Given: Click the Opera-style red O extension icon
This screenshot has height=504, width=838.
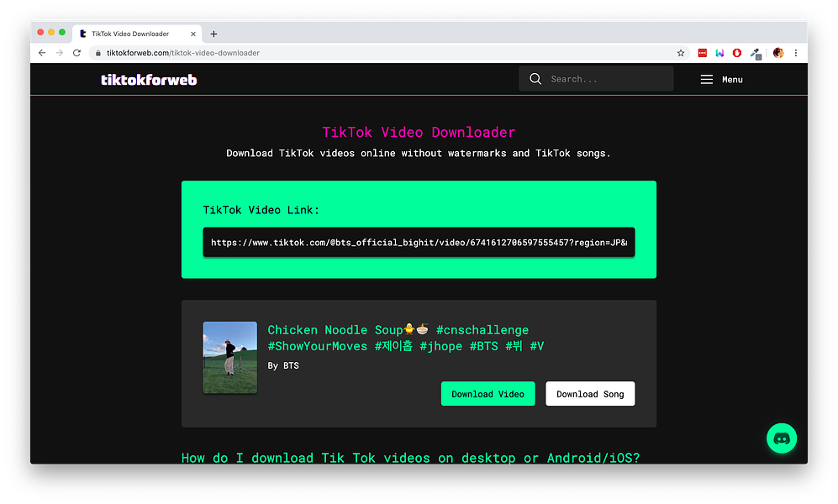Looking at the screenshot, I should point(737,53).
